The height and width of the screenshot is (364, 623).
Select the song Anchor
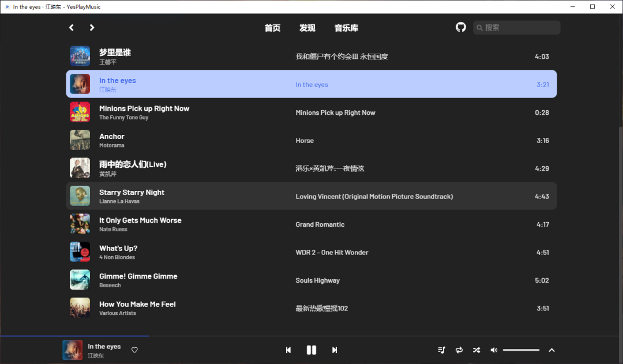point(112,136)
